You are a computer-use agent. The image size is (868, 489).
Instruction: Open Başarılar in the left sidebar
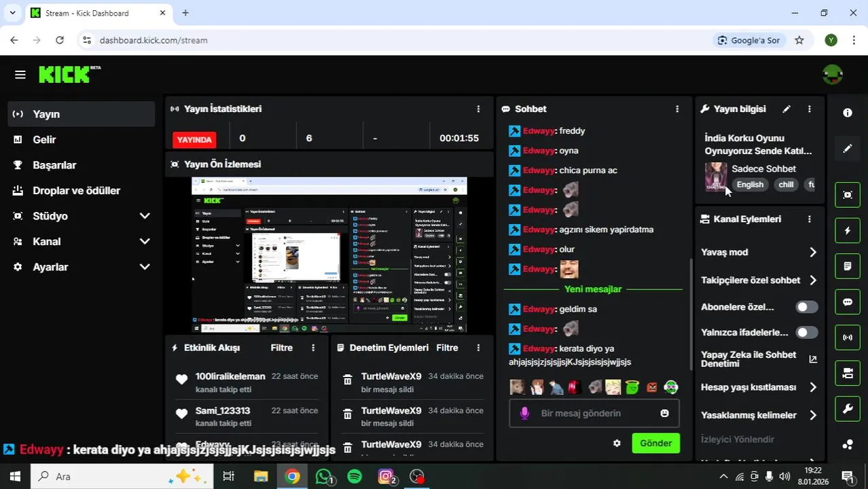pos(82,165)
